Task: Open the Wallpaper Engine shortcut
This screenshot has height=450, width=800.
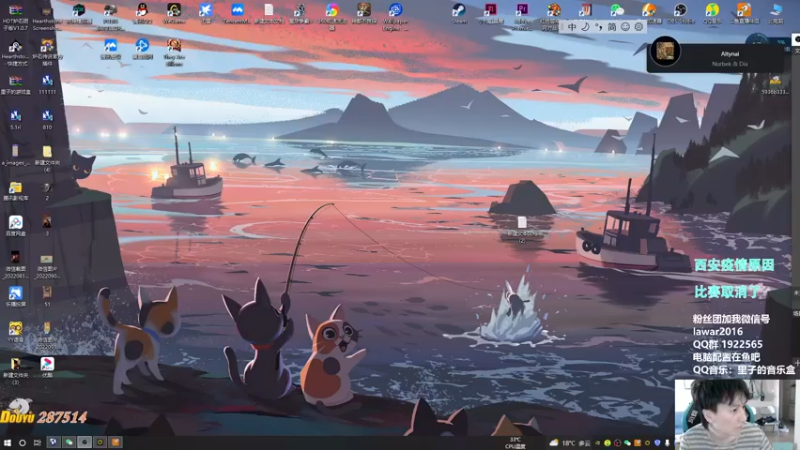Action: (x=395, y=10)
